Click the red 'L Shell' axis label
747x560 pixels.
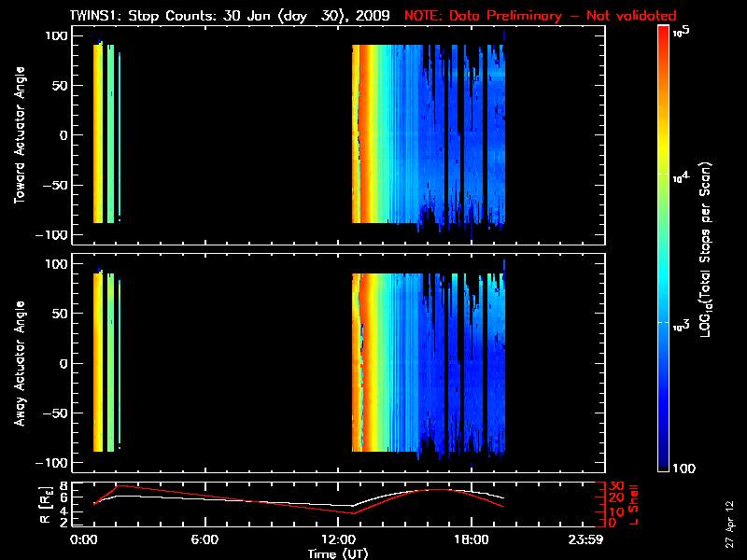(636, 503)
